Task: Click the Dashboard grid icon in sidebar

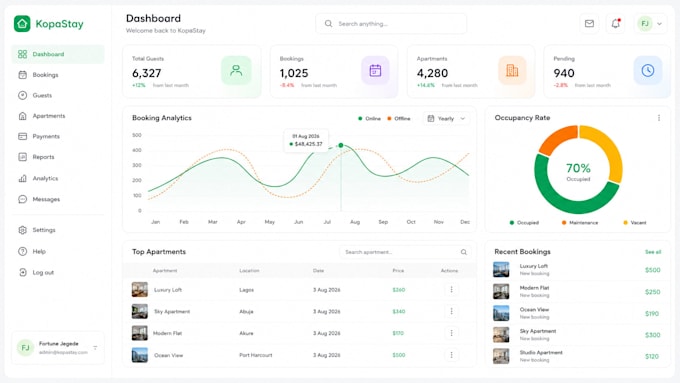Action: coord(23,54)
